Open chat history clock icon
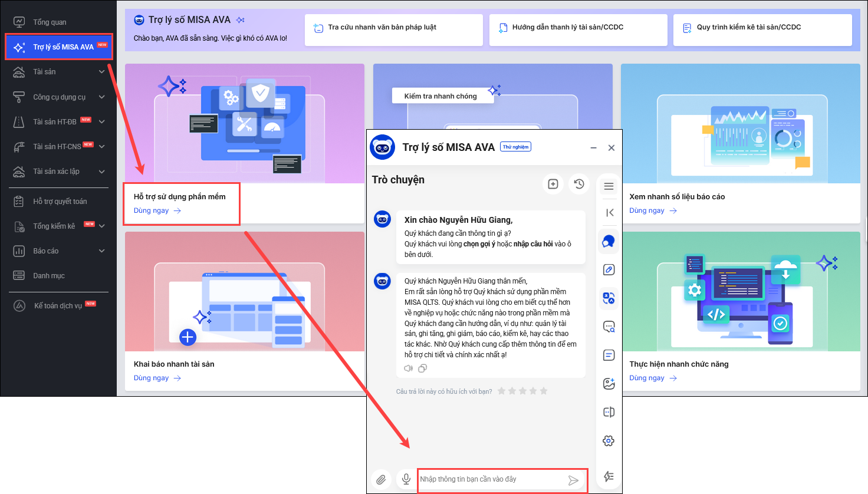The height and width of the screenshot is (494, 868). [579, 184]
